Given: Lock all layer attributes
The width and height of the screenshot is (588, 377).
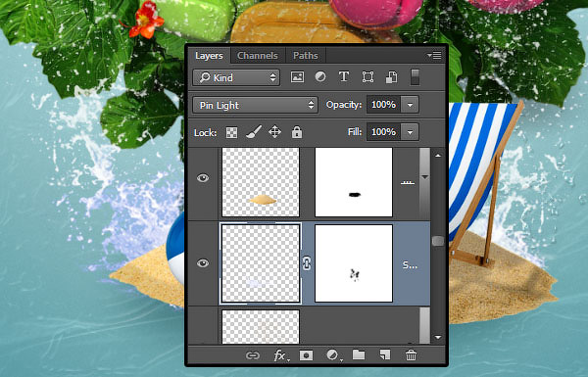Looking at the screenshot, I should [297, 132].
